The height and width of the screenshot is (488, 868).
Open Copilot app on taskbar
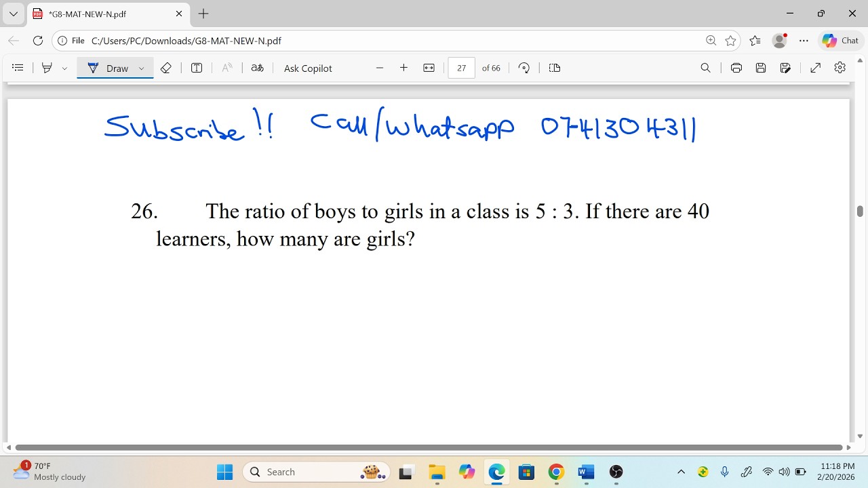(x=467, y=472)
